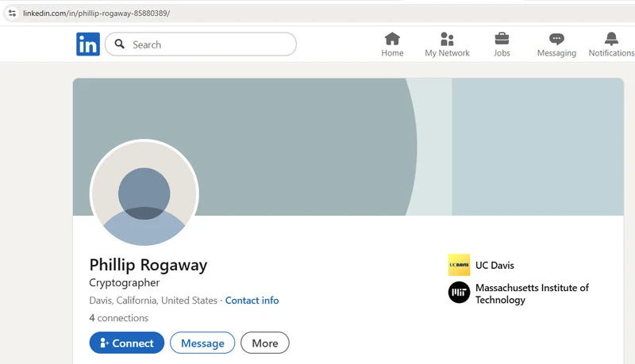Click the site info icon in address bar
635x364 pixels.
12,13
